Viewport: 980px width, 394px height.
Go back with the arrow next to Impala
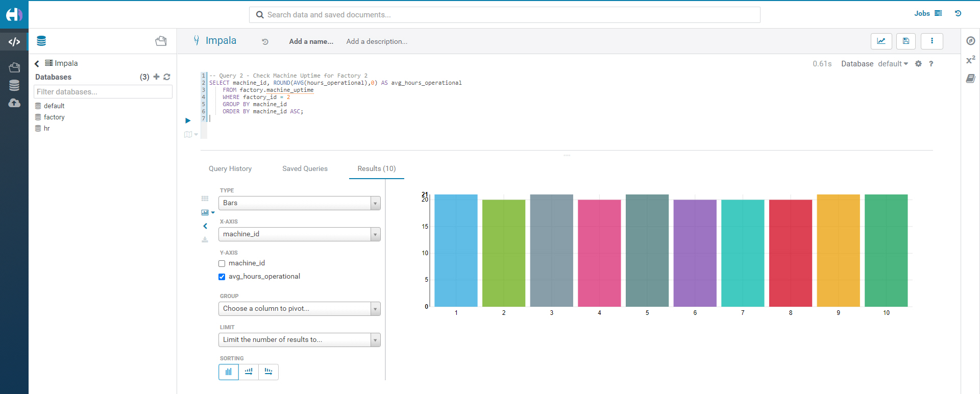[x=37, y=63]
